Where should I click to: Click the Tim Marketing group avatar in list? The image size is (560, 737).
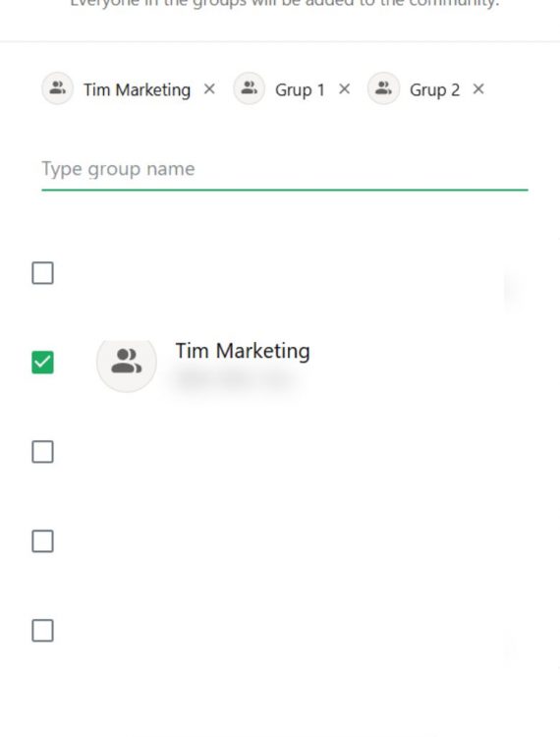127,362
